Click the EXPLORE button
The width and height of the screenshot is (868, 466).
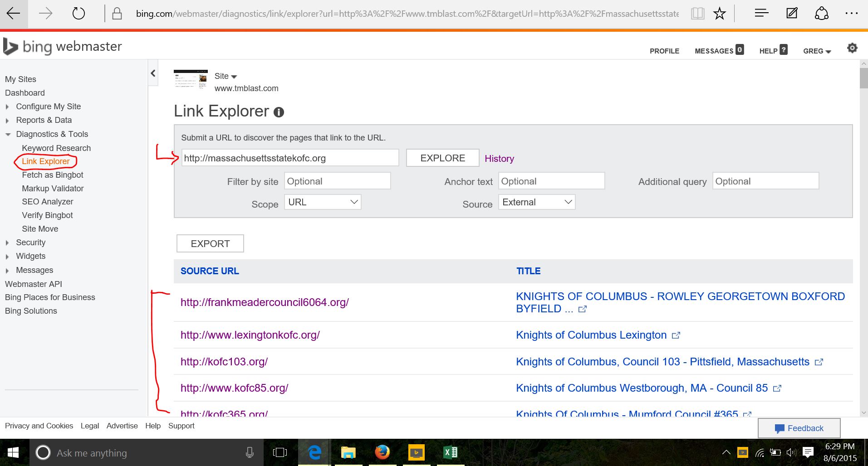click(x=442, y=158)
